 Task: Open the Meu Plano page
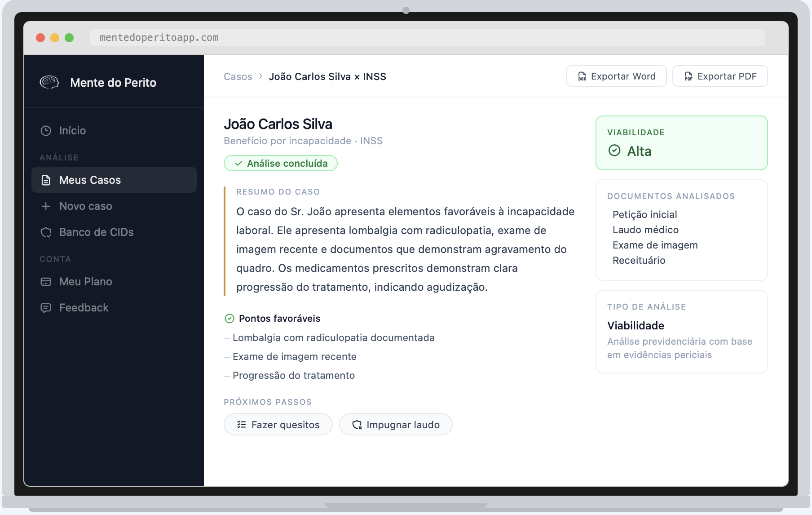(114, 282)
